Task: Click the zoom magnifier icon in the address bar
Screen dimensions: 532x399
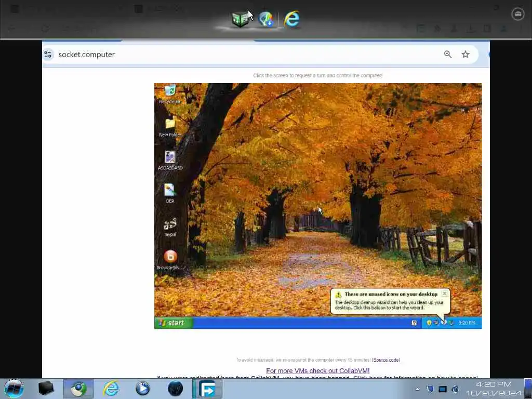Action: 448,54
